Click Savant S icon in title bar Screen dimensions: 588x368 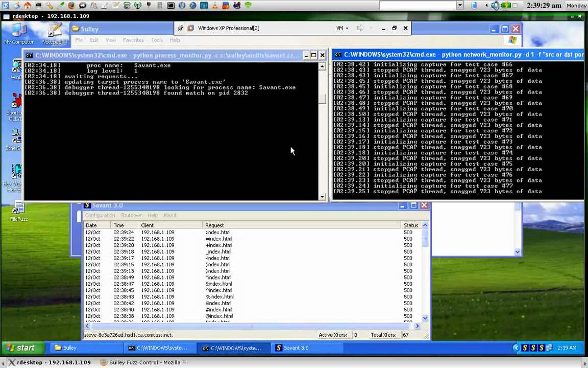(87, 205)
